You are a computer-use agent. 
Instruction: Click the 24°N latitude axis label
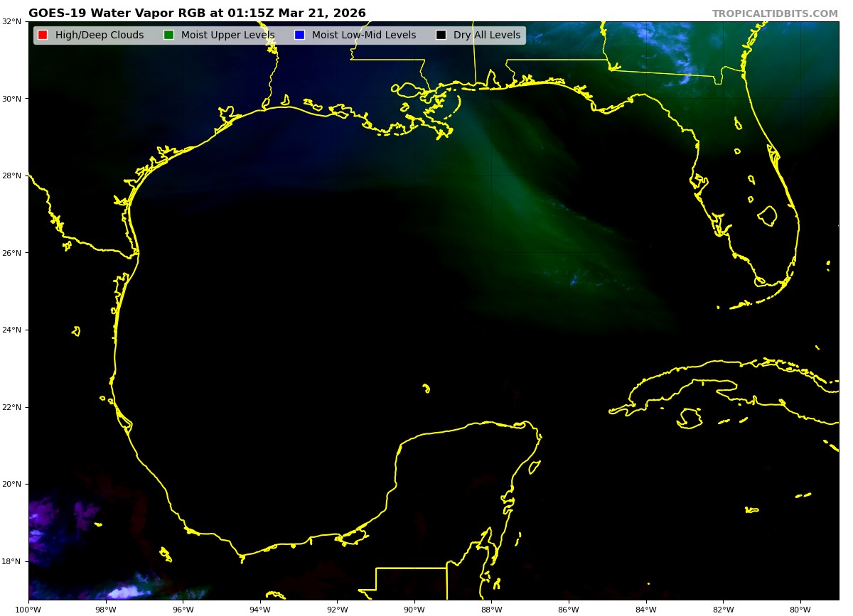click(13, 330)
